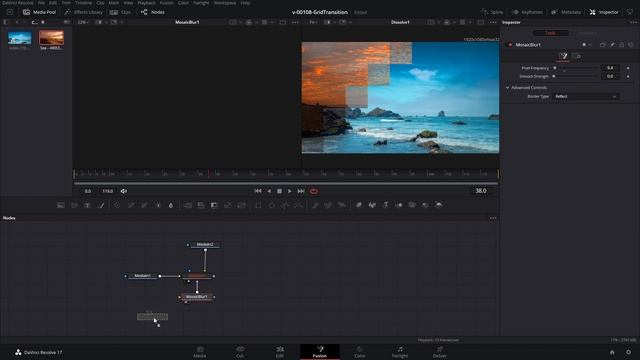Open the Fusion menu in the menu bar

[166, 3]
